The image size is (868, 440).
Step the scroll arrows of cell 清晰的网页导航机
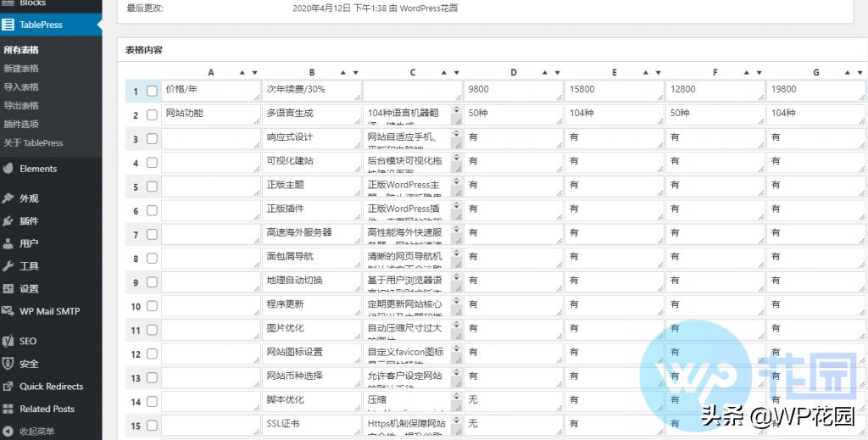457,253
